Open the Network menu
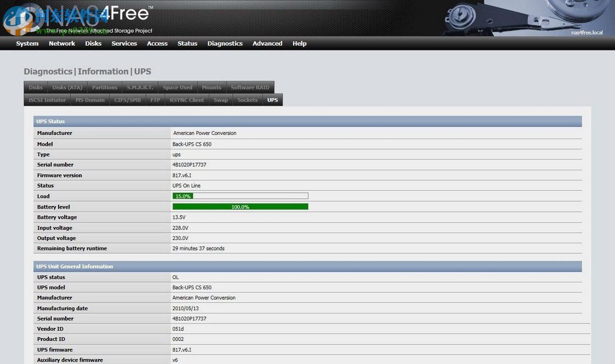The image size is (615, 364). tap(61, 44)
